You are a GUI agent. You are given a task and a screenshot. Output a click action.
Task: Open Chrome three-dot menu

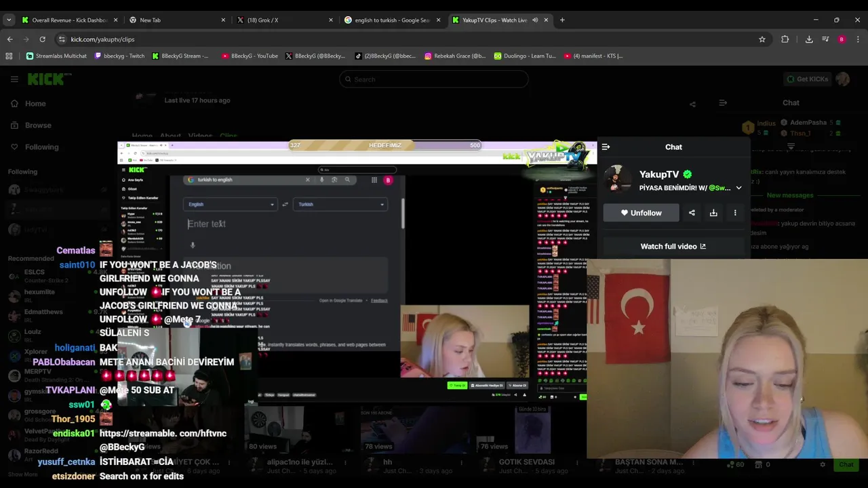857,39
